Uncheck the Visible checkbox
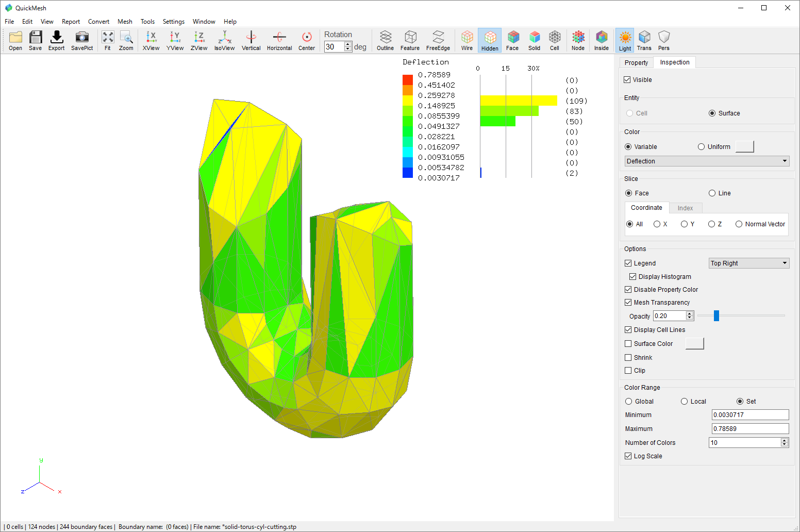Image resolution: width=800 pixels, height=532 pixels. coord(627,80)
